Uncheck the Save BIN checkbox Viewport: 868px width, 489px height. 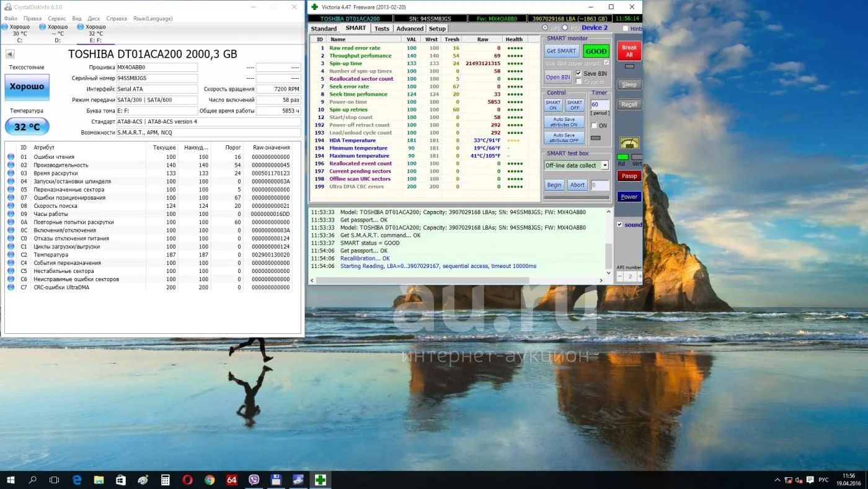coord(578,73)
